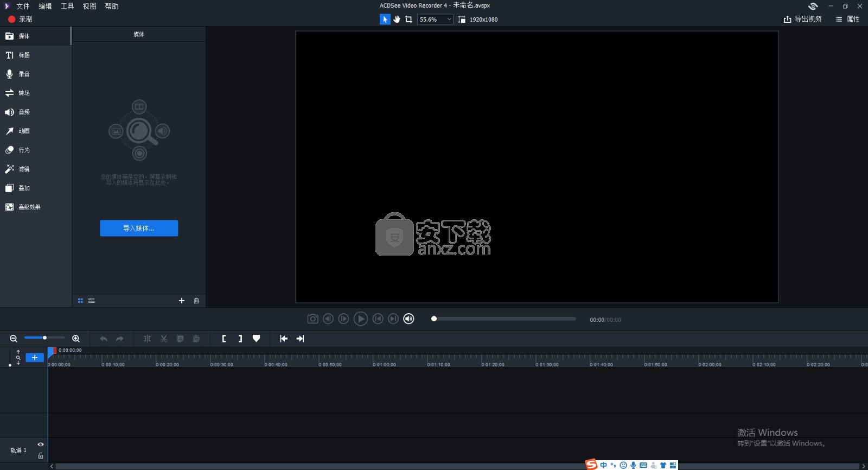This screenshot has width=868, height=470.
Task: Switch media bin to list view
Action: (91, 301)
